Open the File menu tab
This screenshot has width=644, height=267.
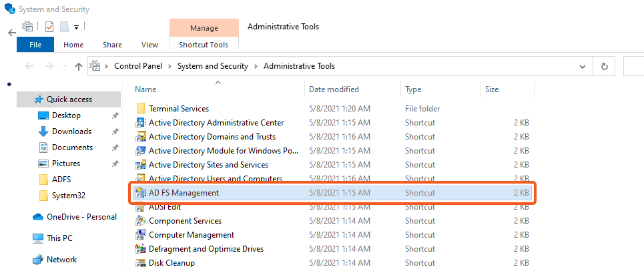click(x=35, y=45)
